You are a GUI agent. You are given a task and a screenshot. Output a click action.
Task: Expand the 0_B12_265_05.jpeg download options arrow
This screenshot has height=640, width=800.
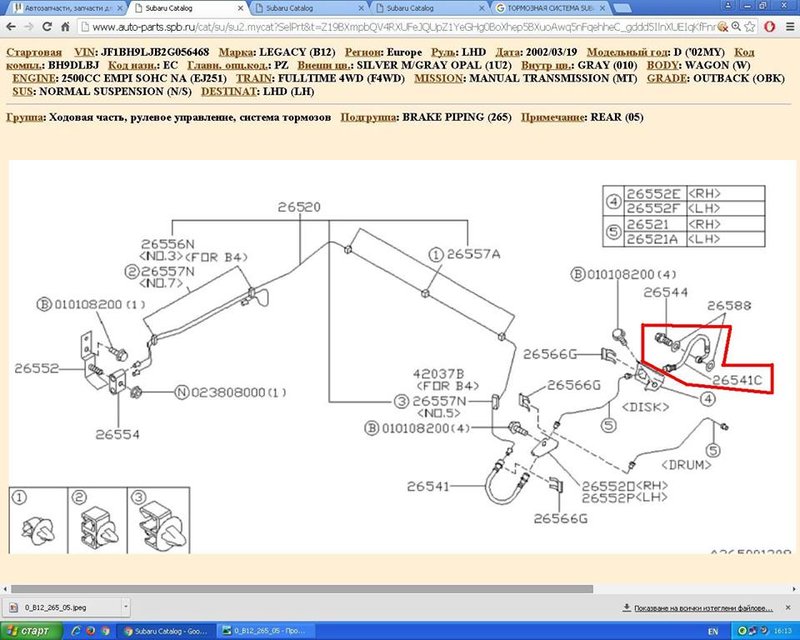coord(126,607)
